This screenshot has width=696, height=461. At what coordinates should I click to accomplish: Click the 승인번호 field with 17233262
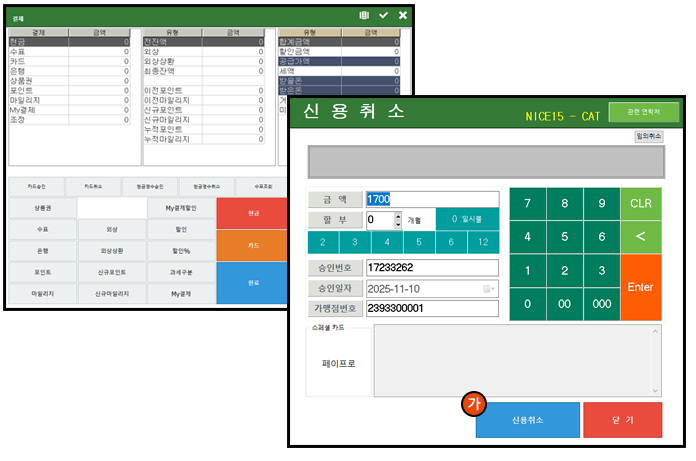pyautogui.click(x=432, y=268)
